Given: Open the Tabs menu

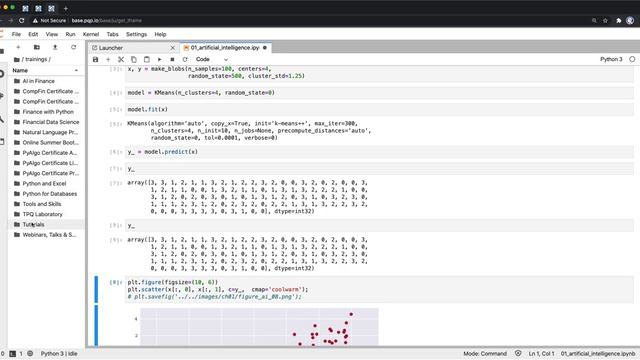Looking at the screenshot, I should pos(112,34).
